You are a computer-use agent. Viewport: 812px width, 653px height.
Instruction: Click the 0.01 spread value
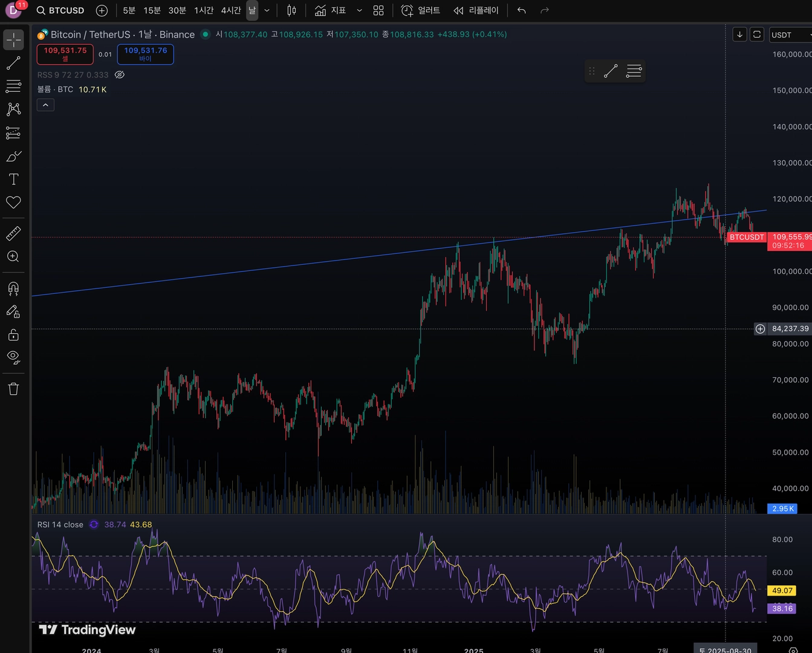(x=105, y=54)
